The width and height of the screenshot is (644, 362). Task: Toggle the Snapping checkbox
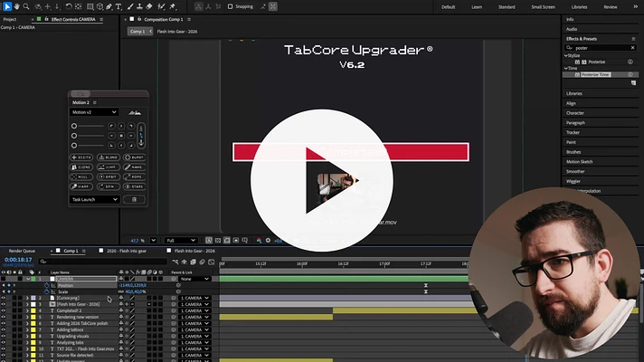pyautogui.click(x=230, y=6)
